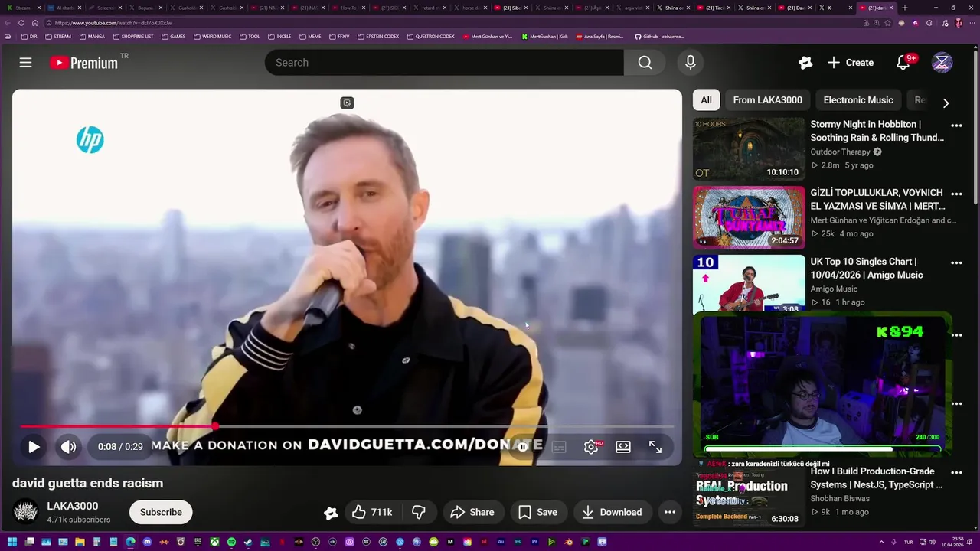Viewport: 980px width, 551px height.
Task: Open the GitHub bookmark
Action: [659, 37]
